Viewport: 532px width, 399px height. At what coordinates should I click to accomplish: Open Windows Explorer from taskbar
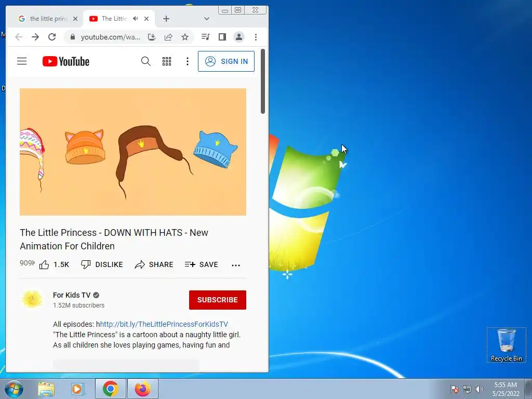(46, 389)
